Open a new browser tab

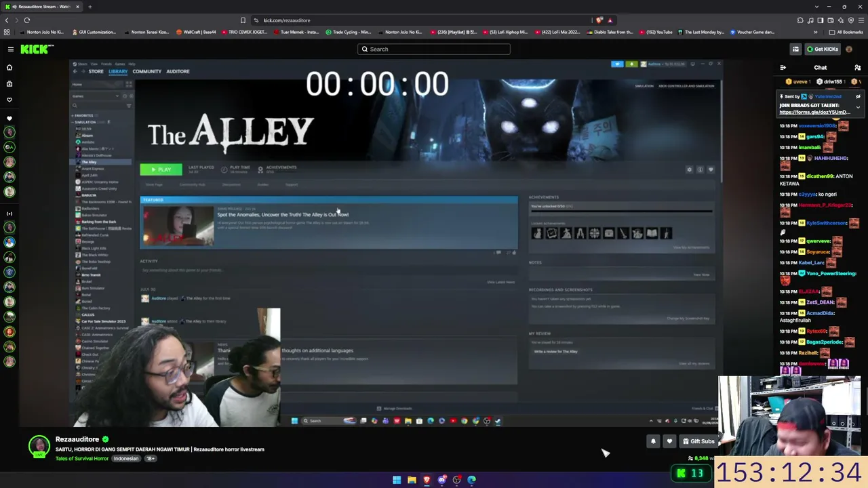coord(90,7)
